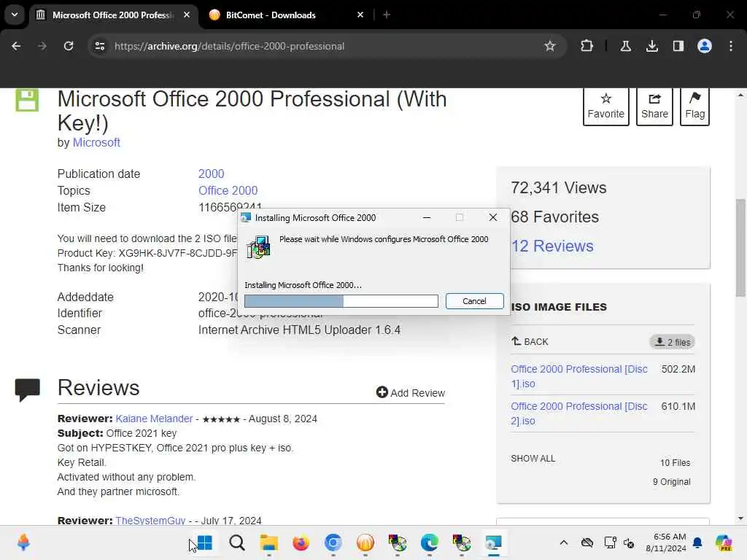The width and height of the screenshot is (747, 560).
Task: Click SHOW ALL files link
Action: [533, 459]
